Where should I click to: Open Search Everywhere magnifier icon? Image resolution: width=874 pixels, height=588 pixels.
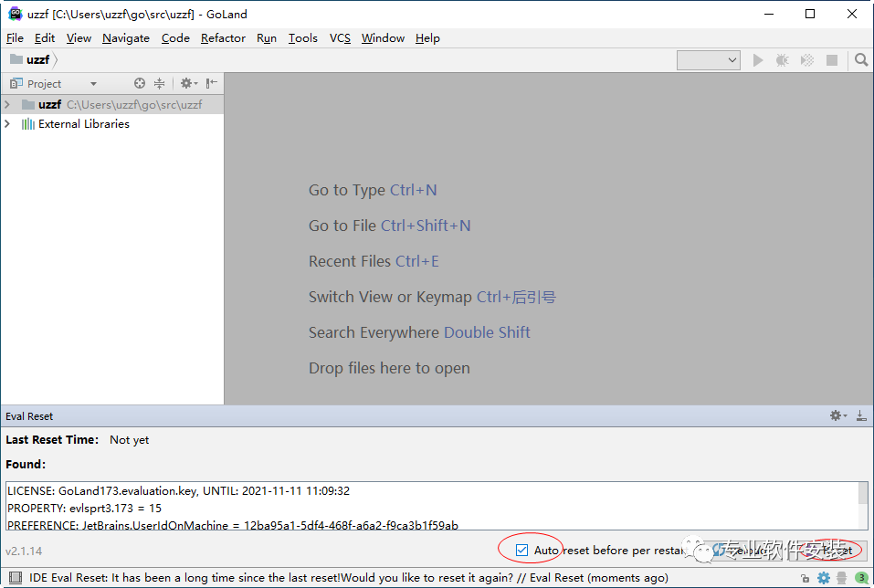[860, 60]
